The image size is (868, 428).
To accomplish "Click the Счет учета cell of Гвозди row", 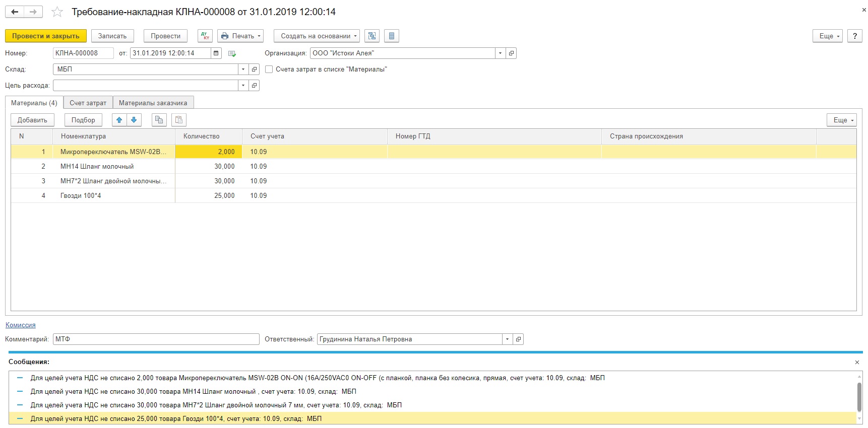I will pos(315,195).
